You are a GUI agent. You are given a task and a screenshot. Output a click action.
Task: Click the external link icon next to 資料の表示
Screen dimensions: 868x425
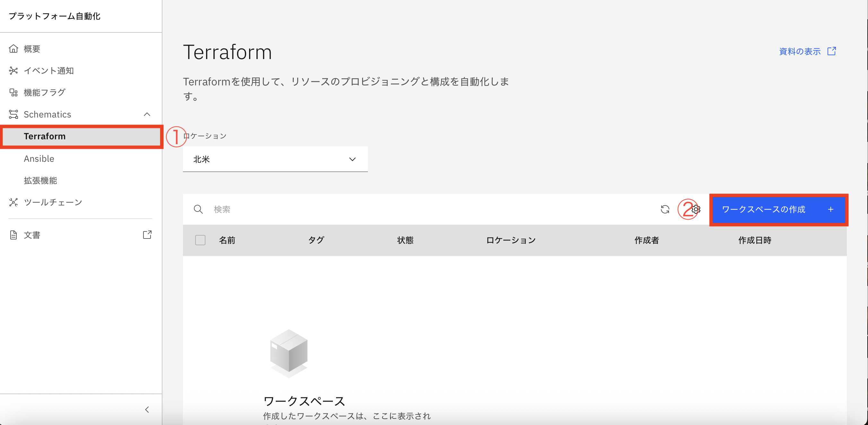832,51
